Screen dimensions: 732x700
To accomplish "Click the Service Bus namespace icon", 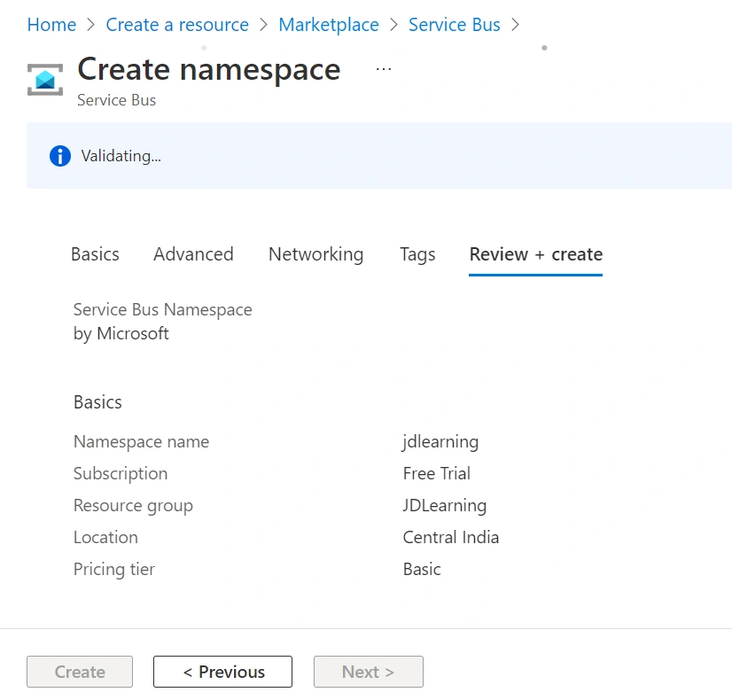I will (45, 80).
